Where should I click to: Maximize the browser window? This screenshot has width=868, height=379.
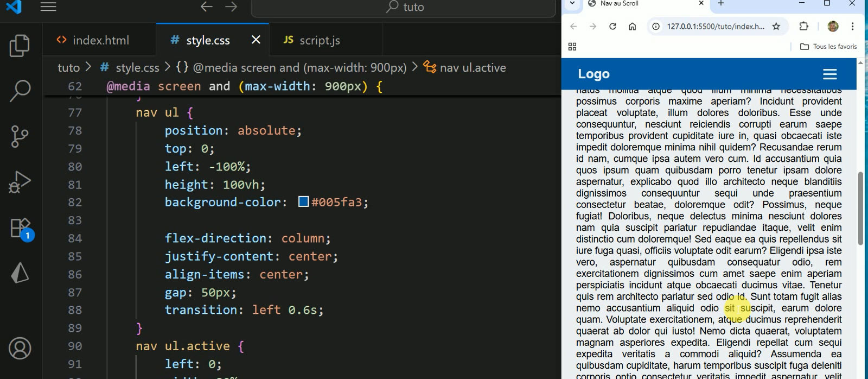(x=827, y=3)
